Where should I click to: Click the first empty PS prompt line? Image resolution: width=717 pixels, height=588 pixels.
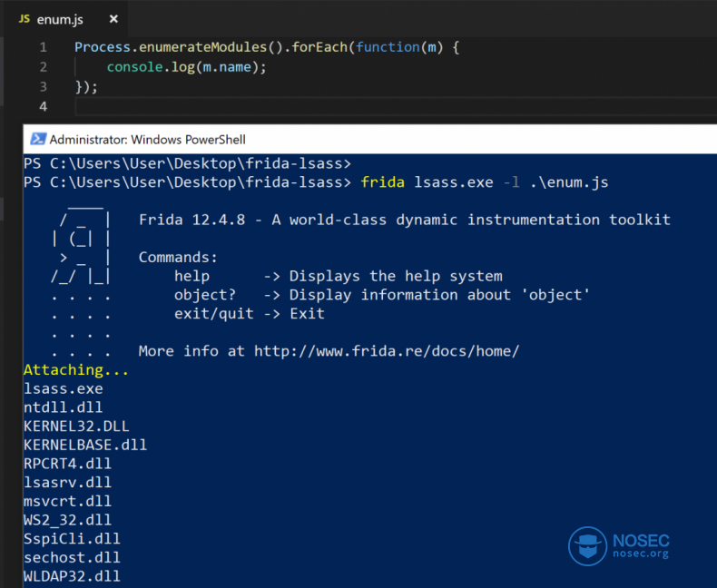pos(188,163)
